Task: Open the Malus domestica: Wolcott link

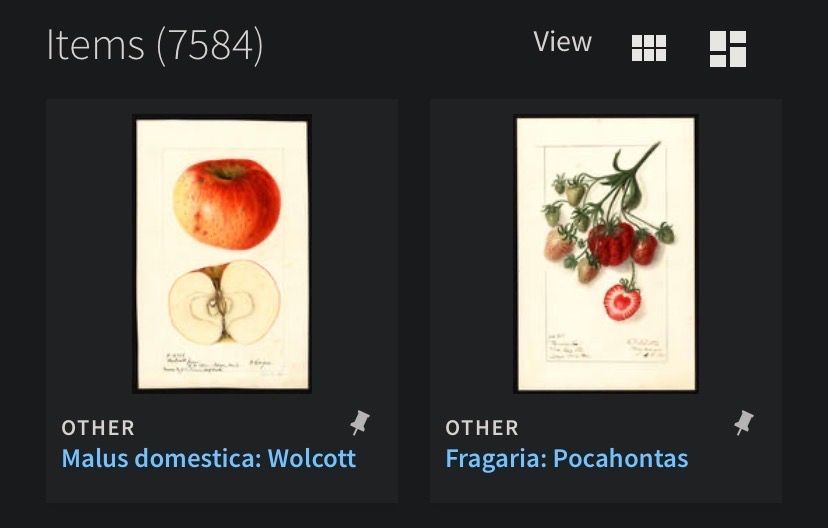Action: 208,459
